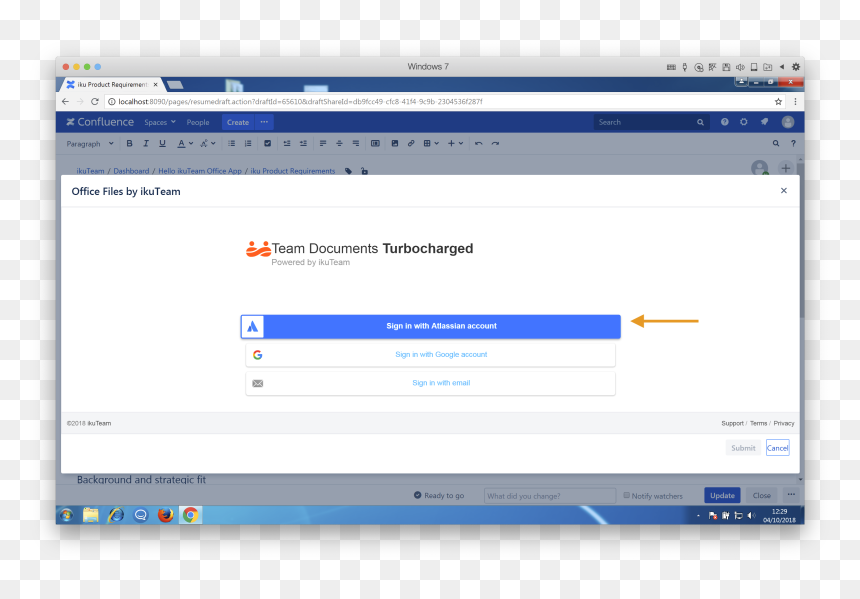Viewport: 860px width, 599px height.
Task: Open Confluence help menu icon
Action: click(x=725, y=122)
